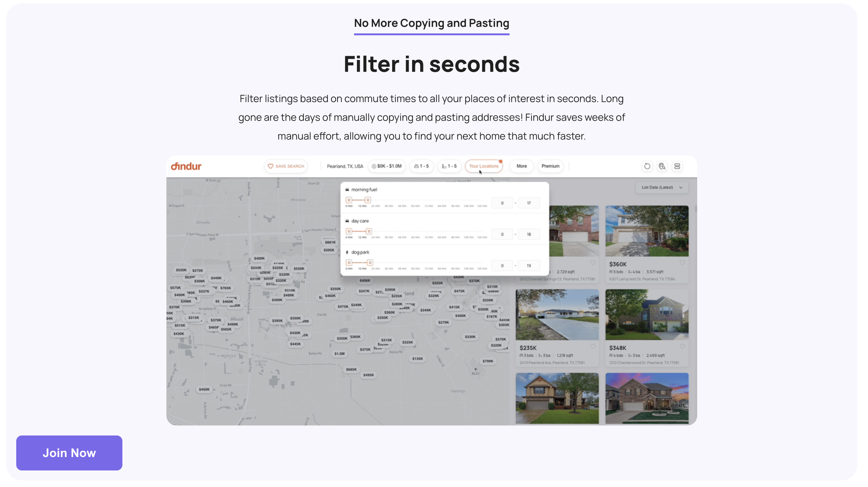The image size is (868, 487).
Task: Favorite the 2612 Emerald Springs listing heart
Action: [x=593, y=263]
